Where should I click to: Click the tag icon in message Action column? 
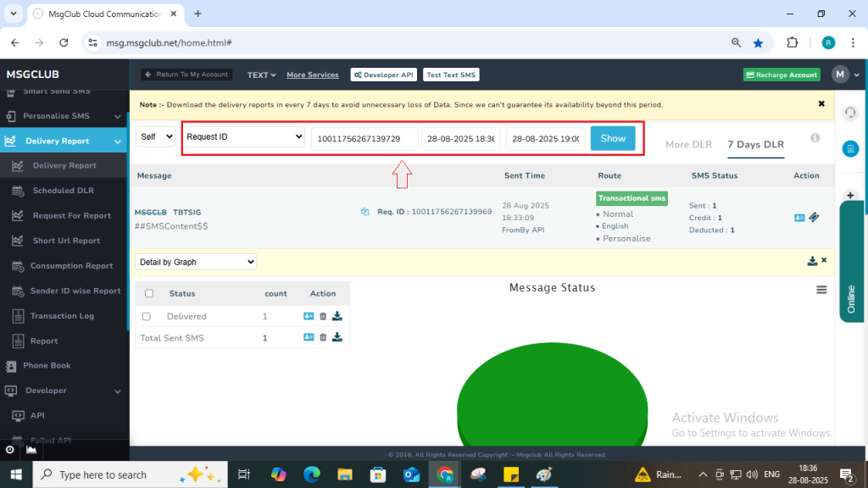[814, 218]
